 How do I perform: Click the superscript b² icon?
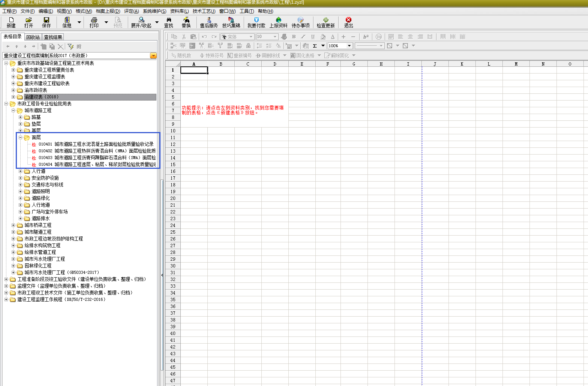click(366, 36)
